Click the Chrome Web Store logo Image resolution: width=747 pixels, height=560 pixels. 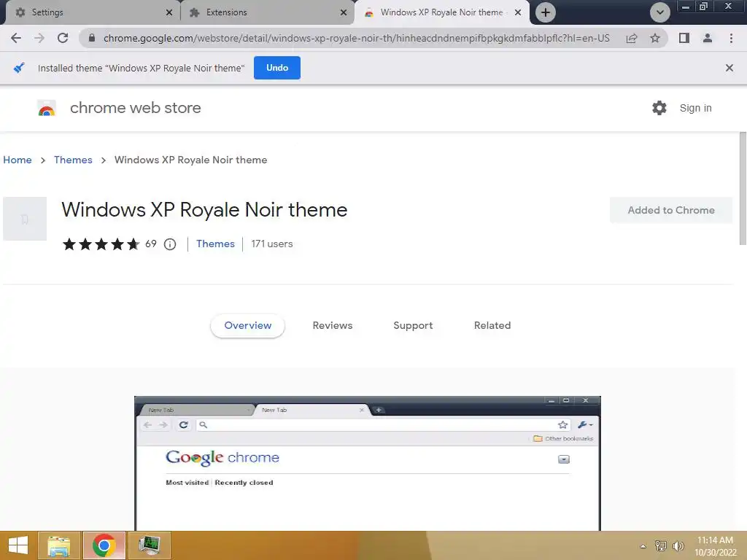[x=47, y=108]
